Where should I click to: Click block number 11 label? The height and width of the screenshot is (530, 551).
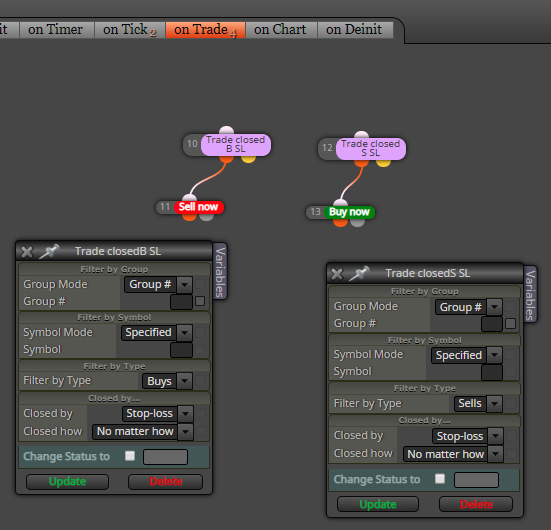click(x=165, y=207)
